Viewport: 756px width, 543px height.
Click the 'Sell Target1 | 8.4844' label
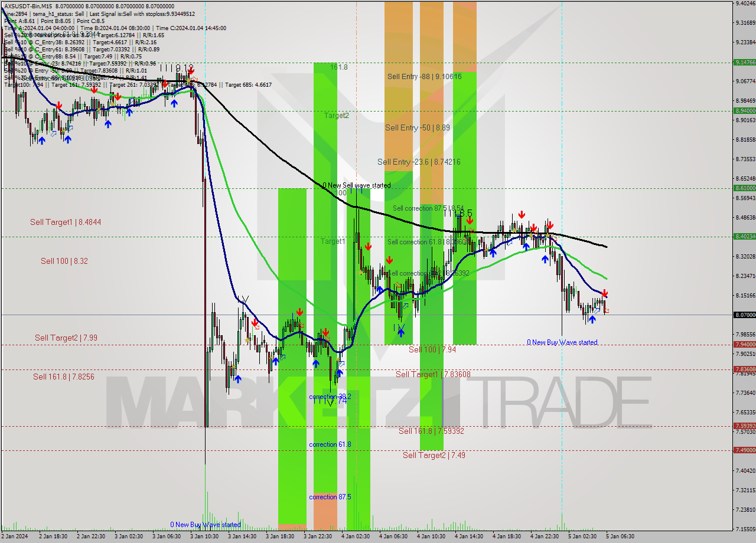point(66,223)
